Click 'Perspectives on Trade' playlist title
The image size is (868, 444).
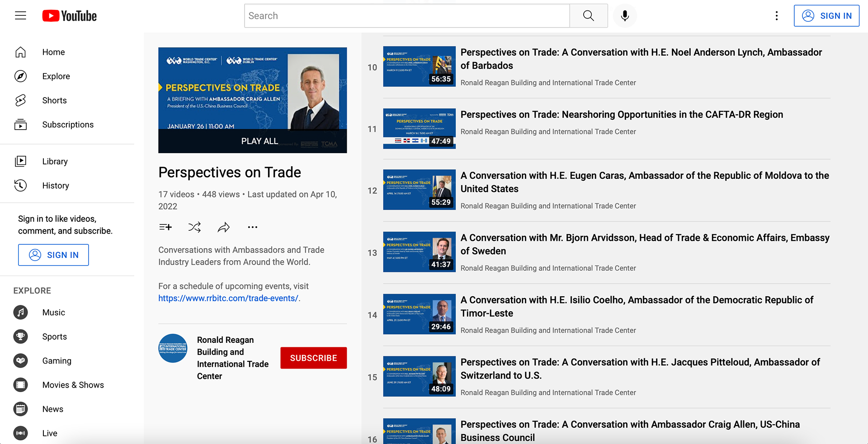230,173
